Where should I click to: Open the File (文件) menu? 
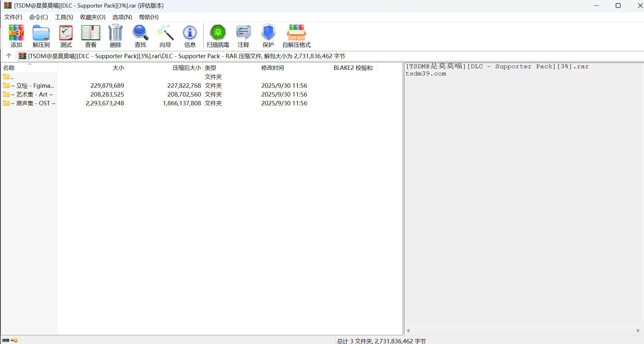coord(13,17)
